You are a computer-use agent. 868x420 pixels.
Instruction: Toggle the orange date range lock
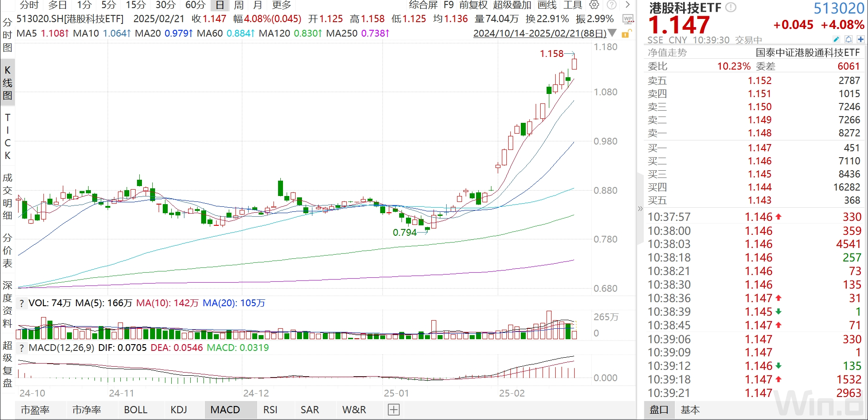pos(626,33)
